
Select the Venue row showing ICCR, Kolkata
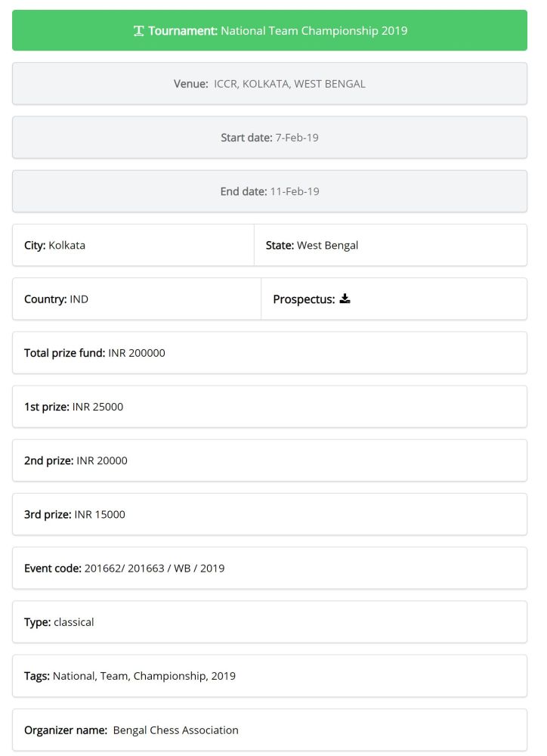[x=269, y=84]
